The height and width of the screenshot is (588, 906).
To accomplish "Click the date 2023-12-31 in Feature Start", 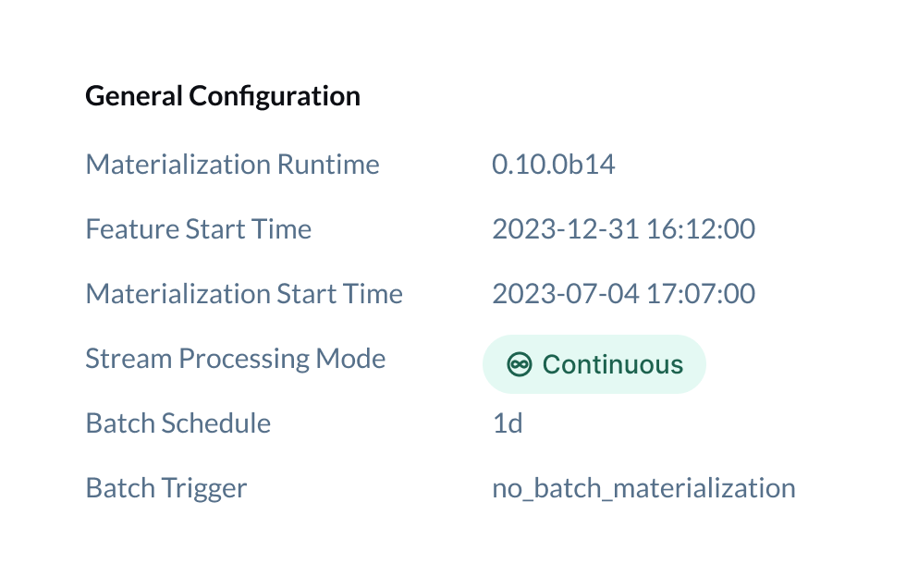I will (565, 229).
